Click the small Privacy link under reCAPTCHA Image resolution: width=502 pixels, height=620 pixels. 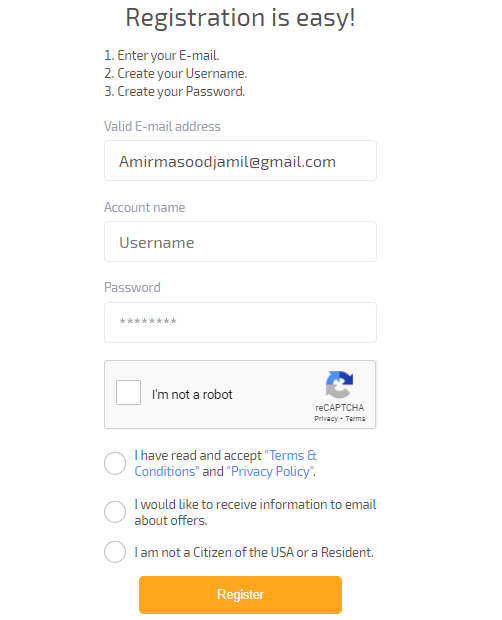(x=326, y=419)
